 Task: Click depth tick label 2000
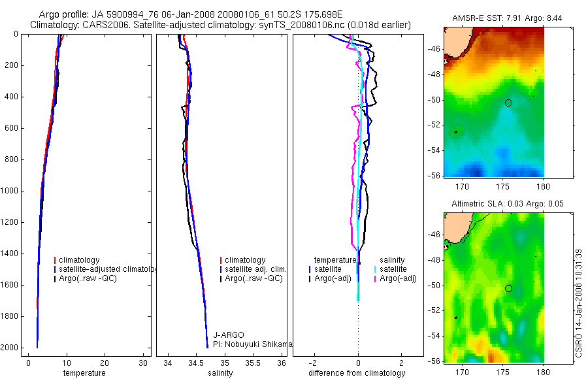pos(9,348)
